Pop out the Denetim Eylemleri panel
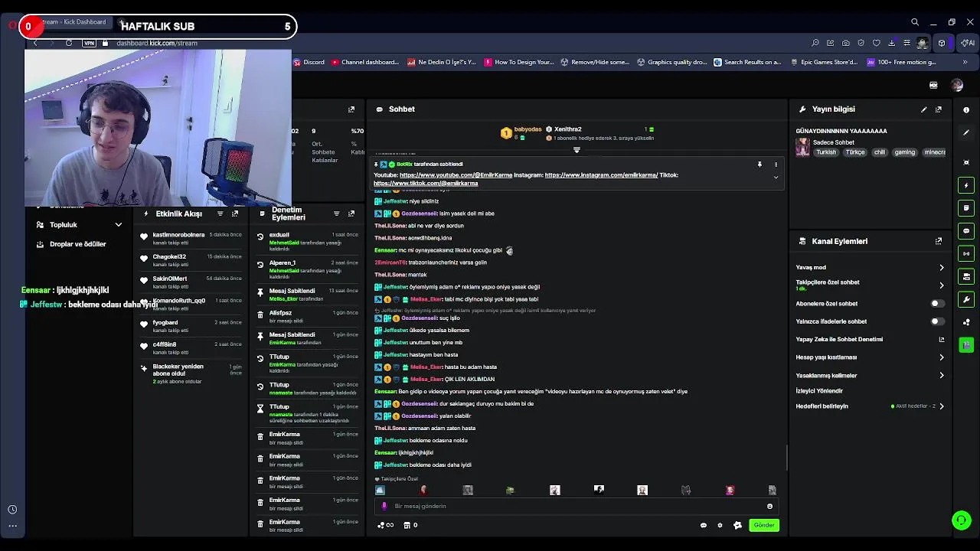 [x=351, y=214]
